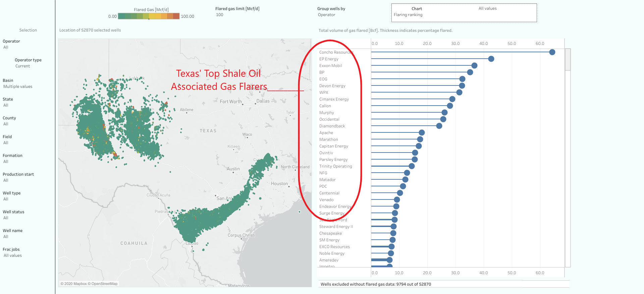Select the Callon data point
644x294 pixels.
click(450, 106)
